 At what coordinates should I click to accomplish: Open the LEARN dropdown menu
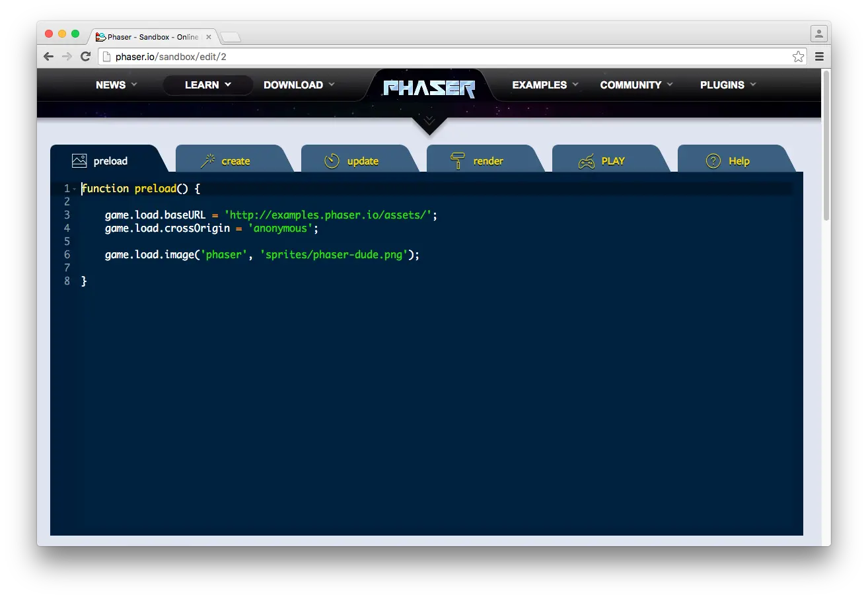point(208,85)
